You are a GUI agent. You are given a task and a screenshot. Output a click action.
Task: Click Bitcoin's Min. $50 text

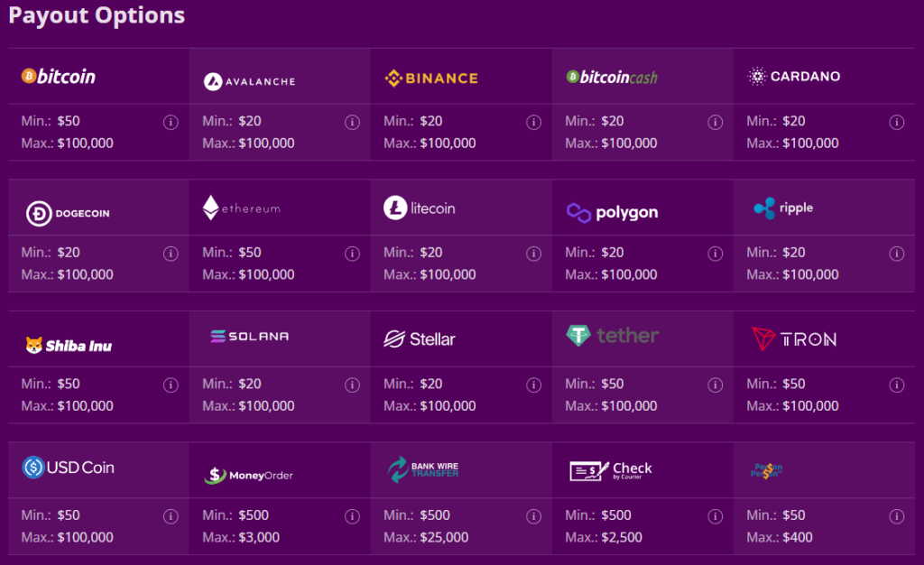click(51, 121)
